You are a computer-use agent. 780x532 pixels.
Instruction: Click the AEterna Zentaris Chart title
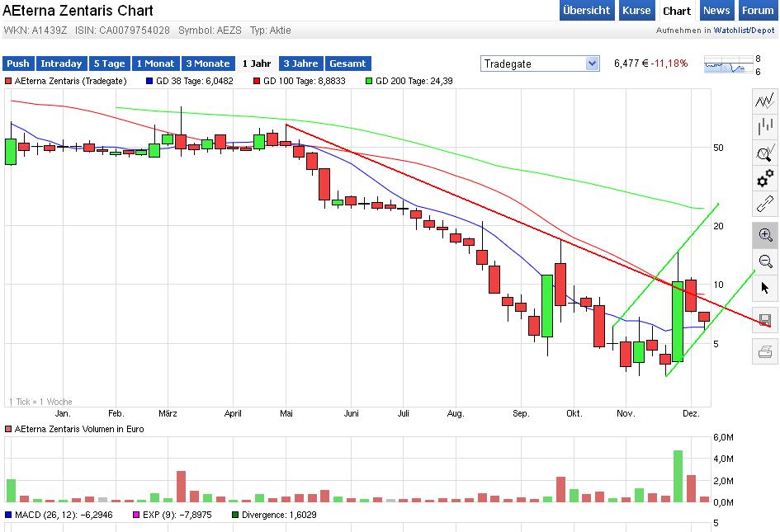(78, 11)
